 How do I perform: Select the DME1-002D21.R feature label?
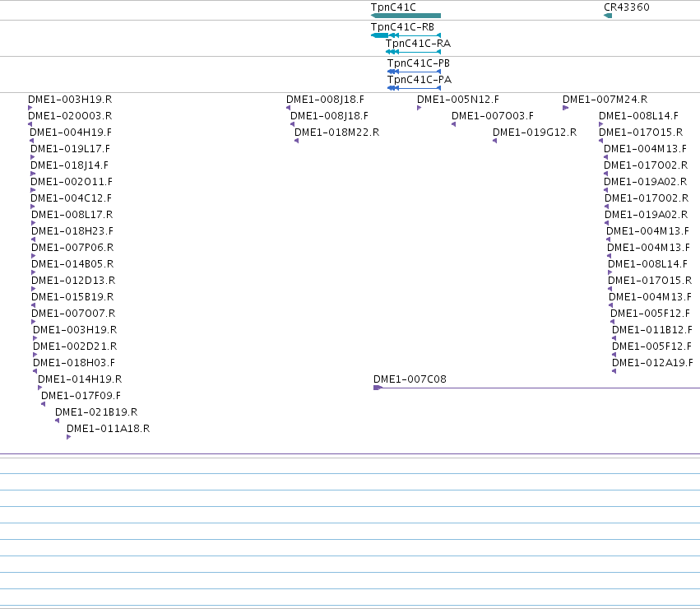(x=75, y=346)
